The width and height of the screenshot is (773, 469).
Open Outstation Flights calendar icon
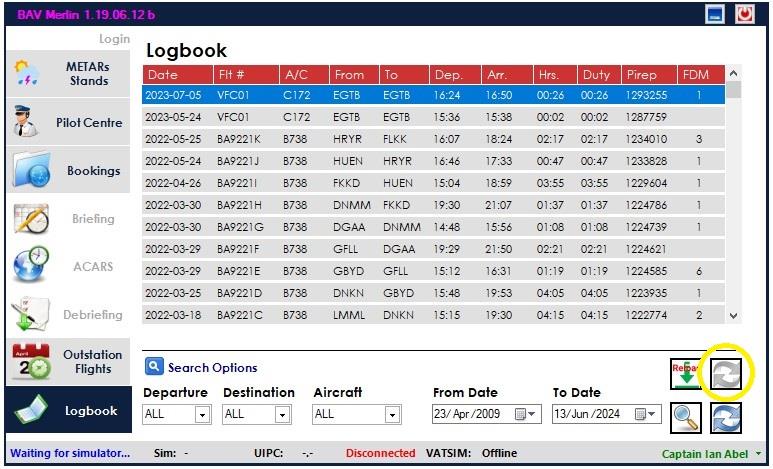pos(31,361)
